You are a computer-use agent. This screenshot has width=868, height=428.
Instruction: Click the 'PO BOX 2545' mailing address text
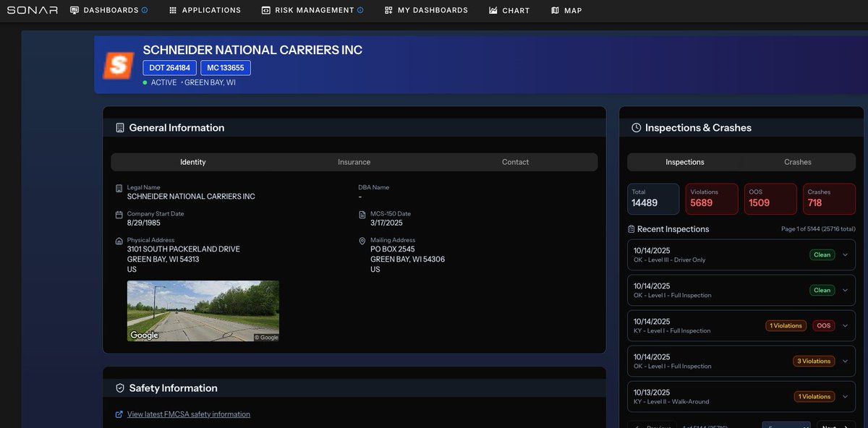pyautogui.click(x=394, y=249)
